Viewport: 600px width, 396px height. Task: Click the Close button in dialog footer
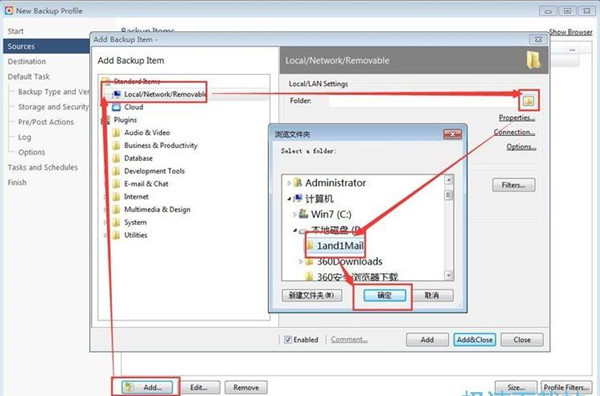click(522, 339)
